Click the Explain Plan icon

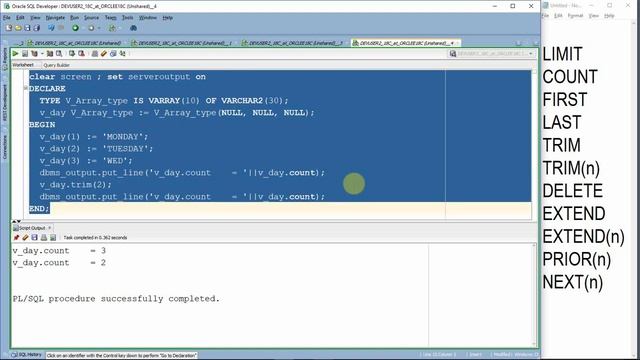(34, 53)
